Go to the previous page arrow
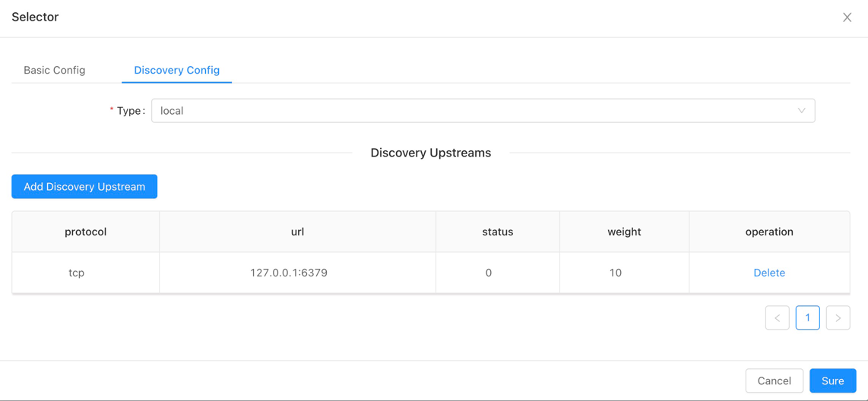The image size is (868, 401). [778, 318]
